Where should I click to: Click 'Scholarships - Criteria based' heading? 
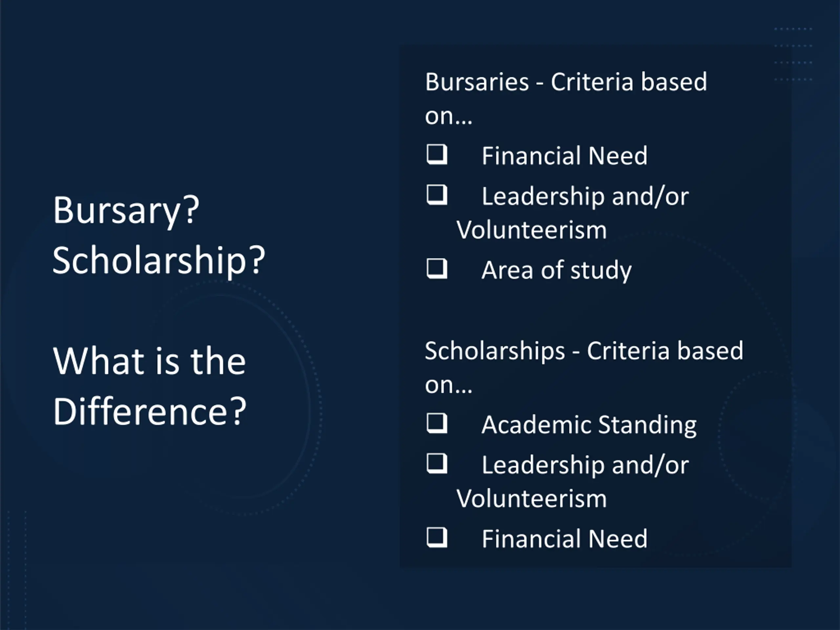(584, 350)
